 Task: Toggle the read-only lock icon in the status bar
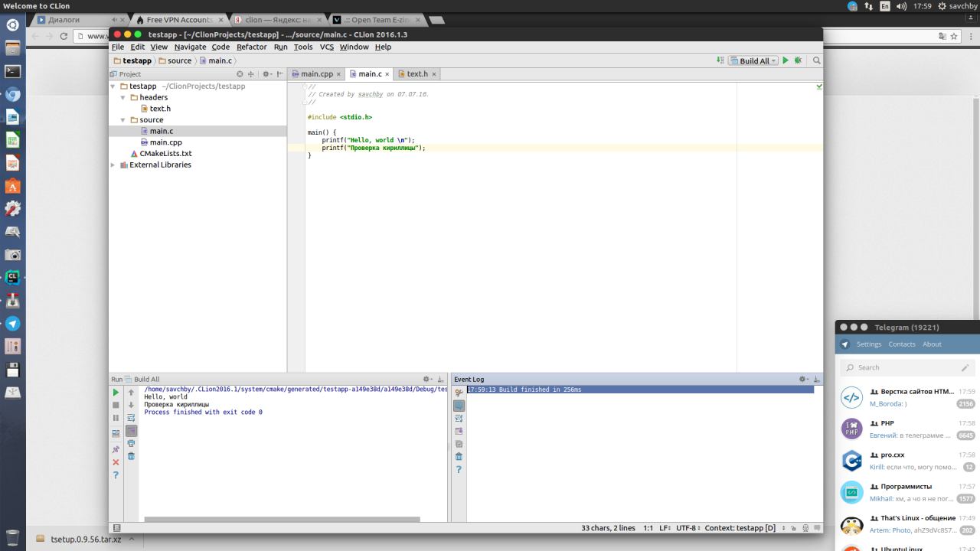point(795,528)
